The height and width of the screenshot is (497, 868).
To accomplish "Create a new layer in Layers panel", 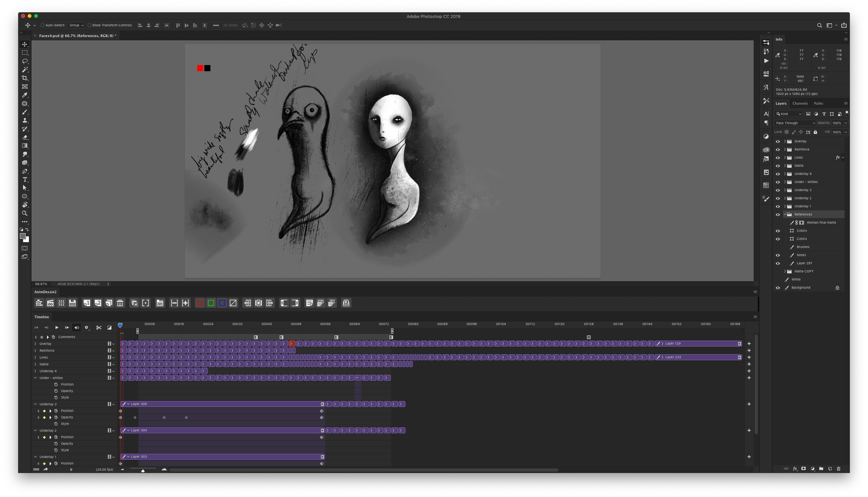I will pos(830,469).
